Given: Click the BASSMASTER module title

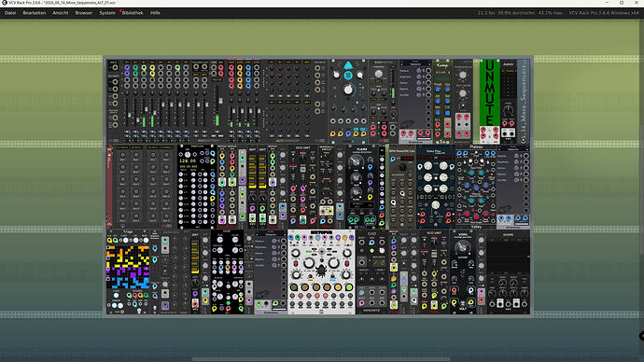Looking at the screenshot, I should click(x=384, y=63).
